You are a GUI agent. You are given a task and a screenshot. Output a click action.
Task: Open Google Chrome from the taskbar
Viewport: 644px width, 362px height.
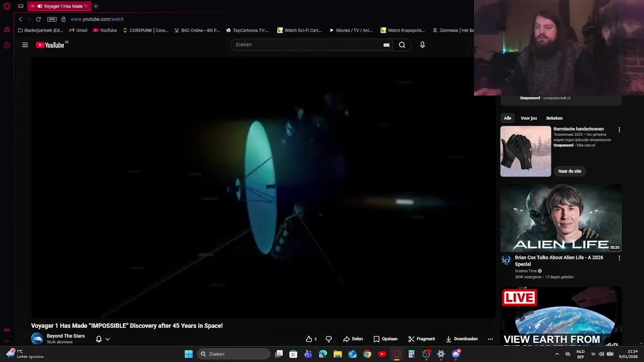click(x=367, y=354)
